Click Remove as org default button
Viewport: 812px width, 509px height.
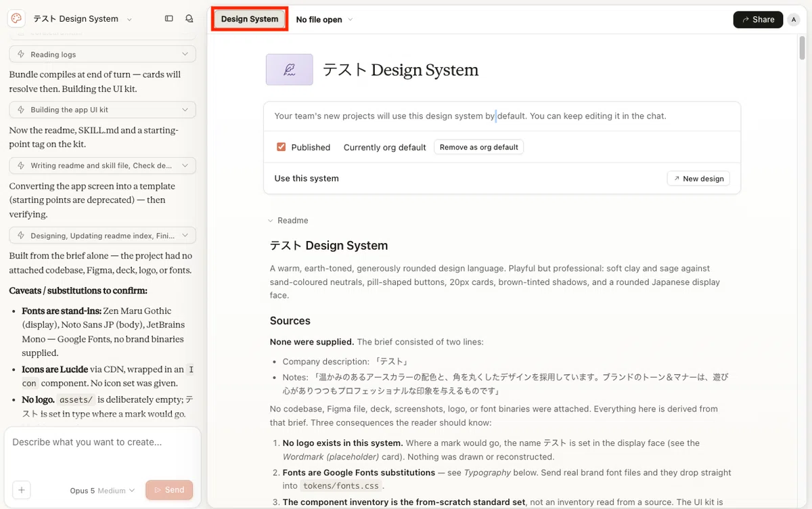tap(479, 147)
